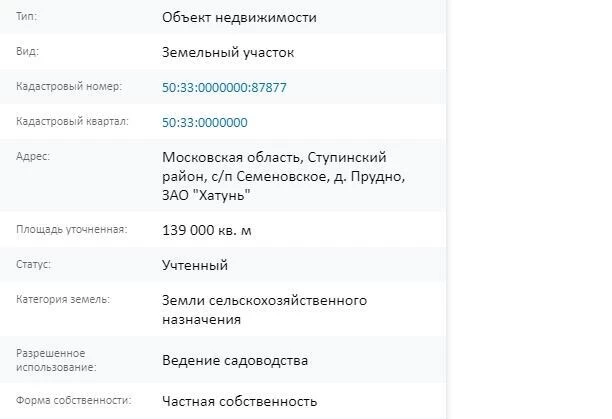Click "Земли сельскохозяйственного назначения" category value

[264, 310]
